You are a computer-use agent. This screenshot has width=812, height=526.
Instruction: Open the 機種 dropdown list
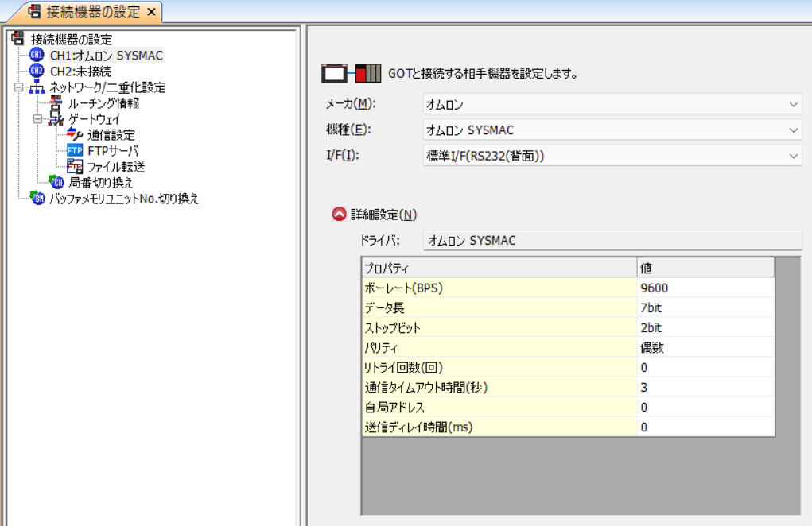pos(793,130)
